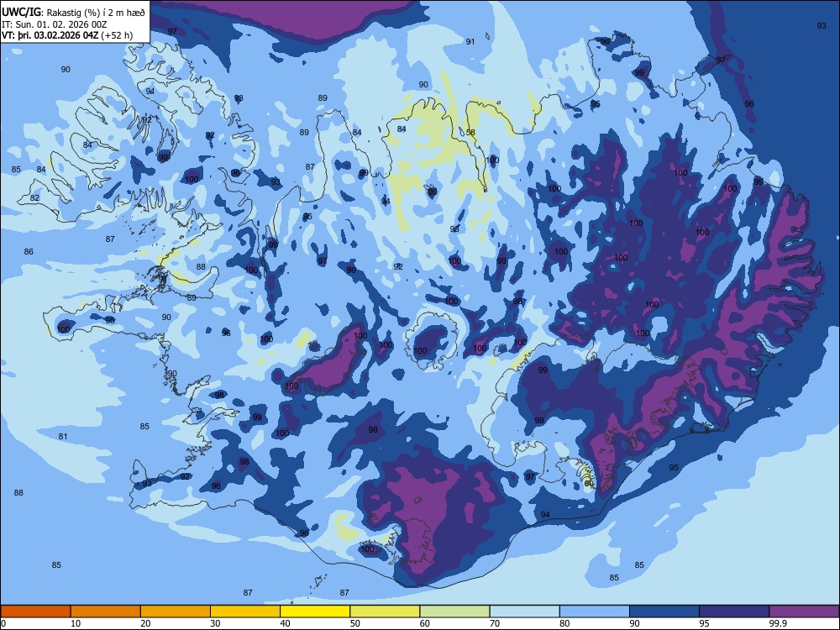Click the '0' tick label in the legend
The image size is (840, 630).
[3, 623]
